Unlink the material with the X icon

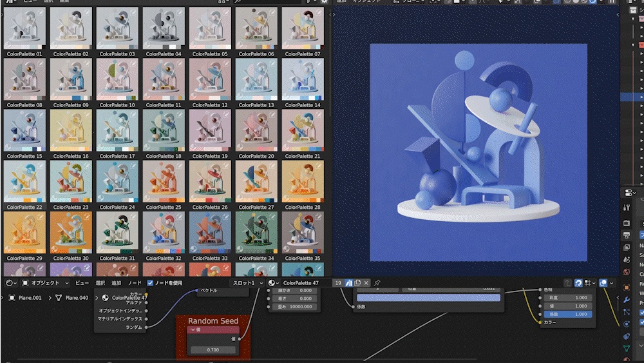pyautogui.click(x=366, y=283)
